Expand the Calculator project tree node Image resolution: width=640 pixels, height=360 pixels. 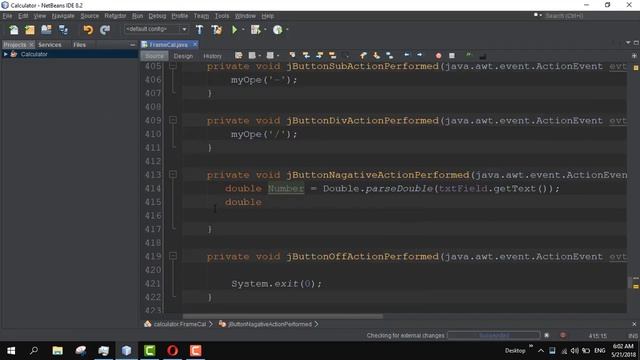point(5,54)
